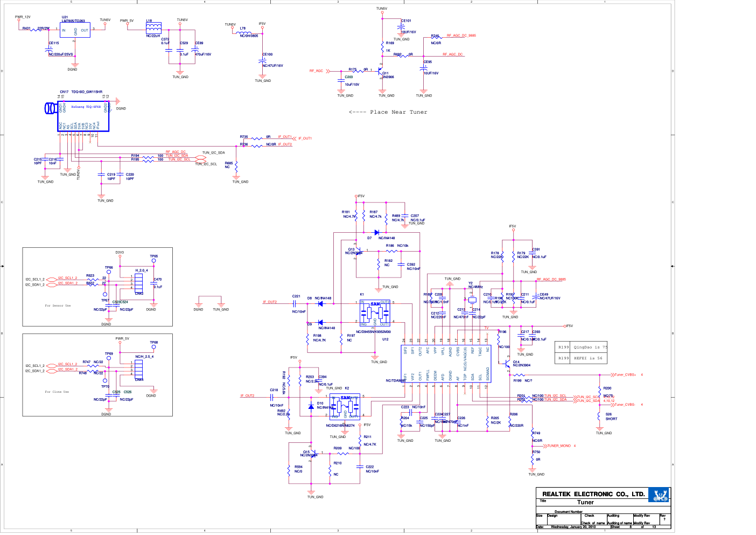Select the NC/TDA9886 IC part label
756x535 pixels.
tap(396, 381)
